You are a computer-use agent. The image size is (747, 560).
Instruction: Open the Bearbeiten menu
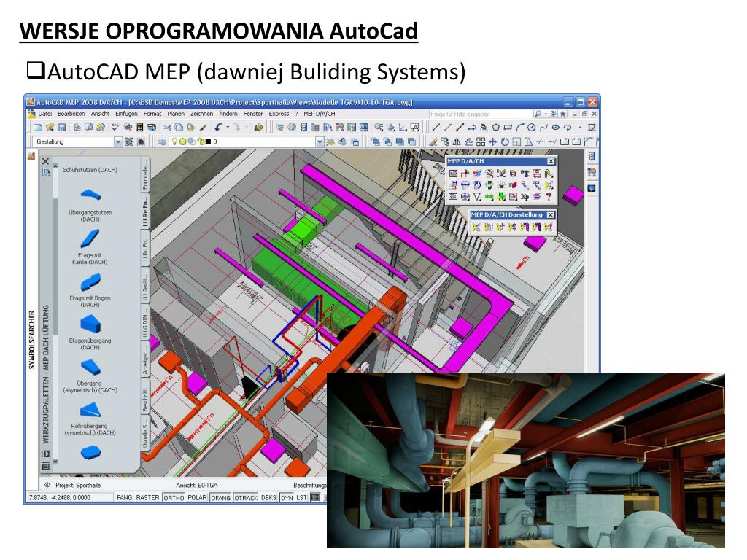71,114
